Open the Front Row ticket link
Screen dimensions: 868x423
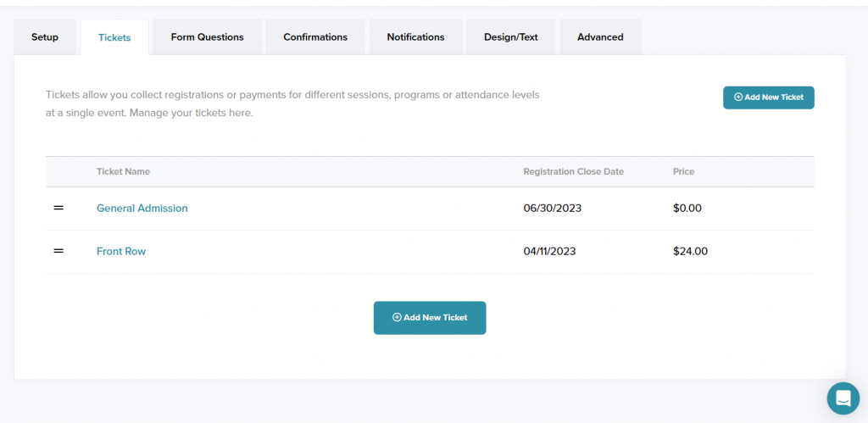pyautogui.click(x=121, y=252)
